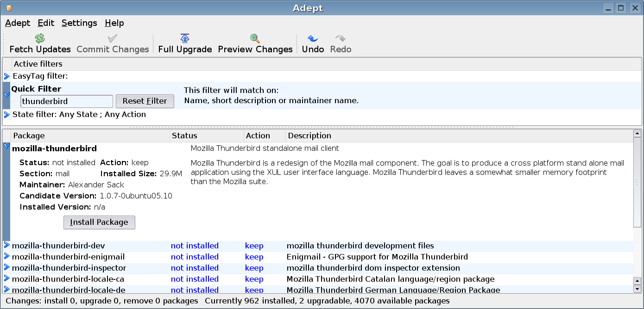Screen dimensions: 644x309
Task: Click the Install Package button
Action: pos(99,222)
